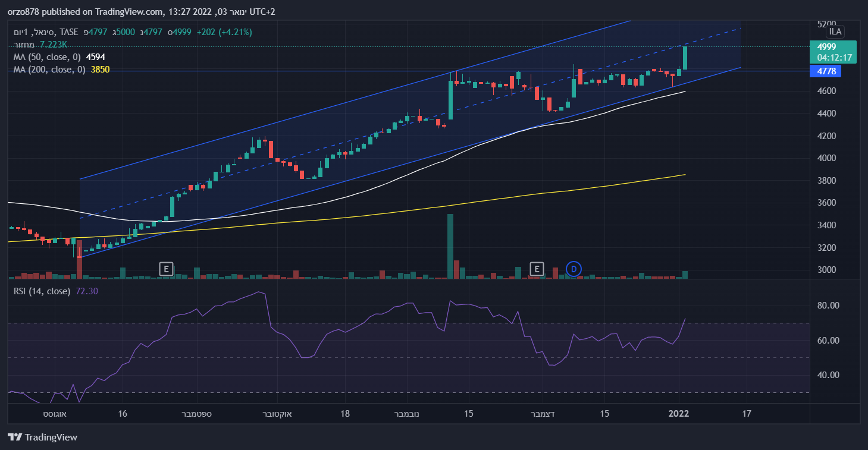Click the RSI value 72.30

pyautogui.click(x=87, y=291)
